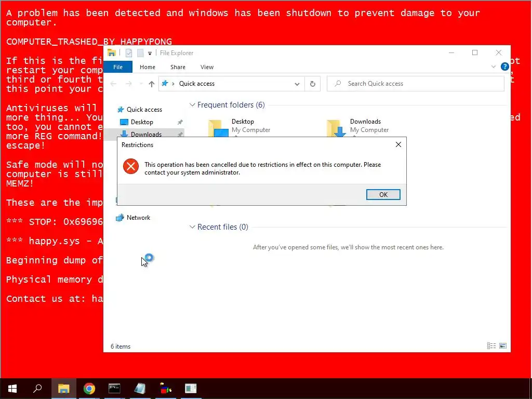Select Network in navigation pane

tap(138, 218)
